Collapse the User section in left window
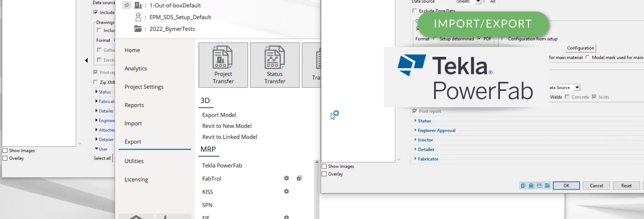Image resolution: width=644 pixels, height=219 pixels. point(97,149)
